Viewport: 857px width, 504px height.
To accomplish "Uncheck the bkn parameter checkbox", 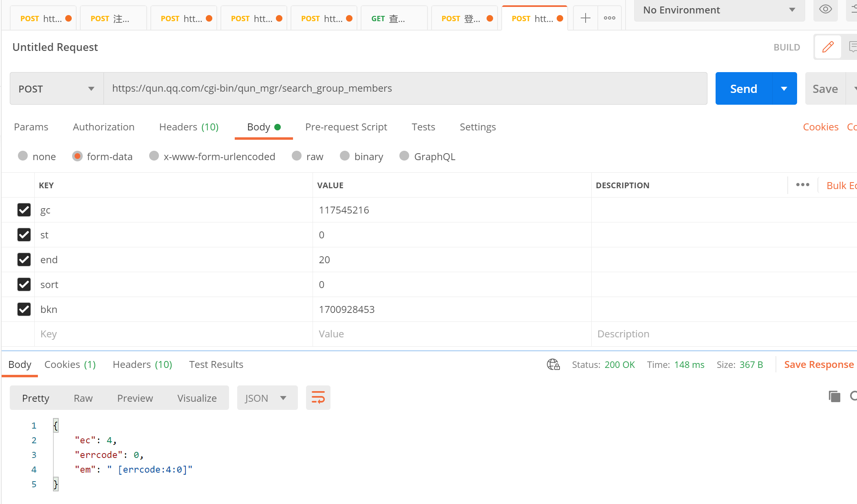I will (24, 309).
